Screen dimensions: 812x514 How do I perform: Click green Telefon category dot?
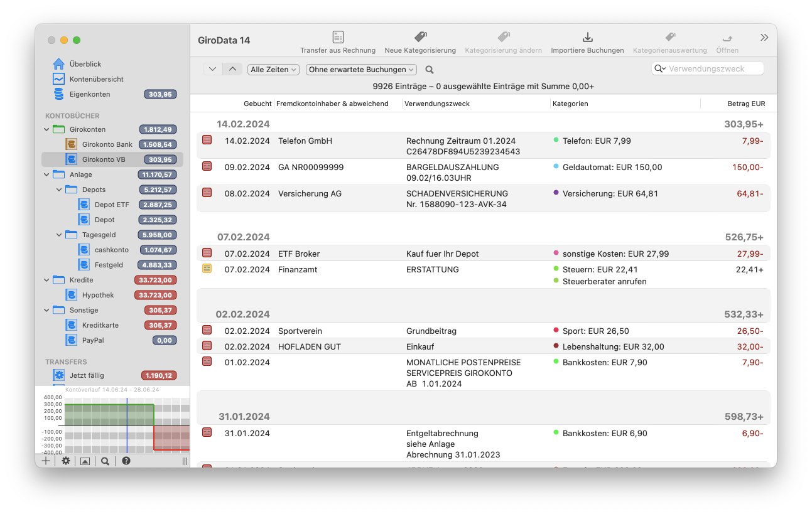tap(556, 140)
